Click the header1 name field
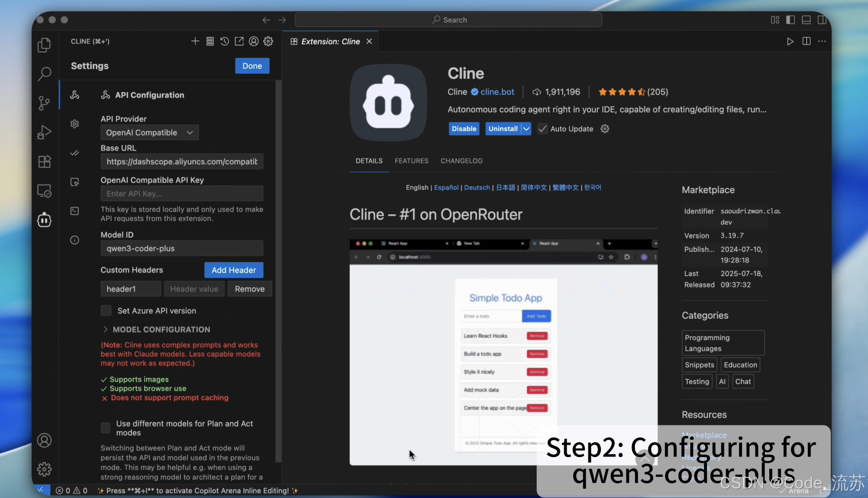 (131, 289)
